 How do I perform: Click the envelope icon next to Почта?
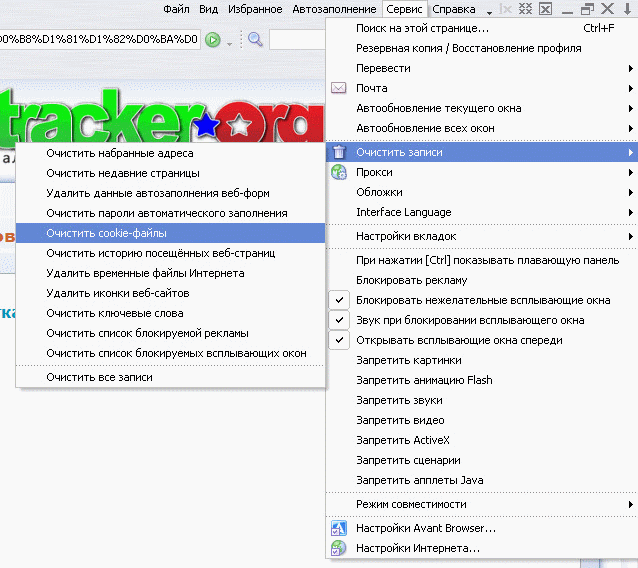point(339,88)
